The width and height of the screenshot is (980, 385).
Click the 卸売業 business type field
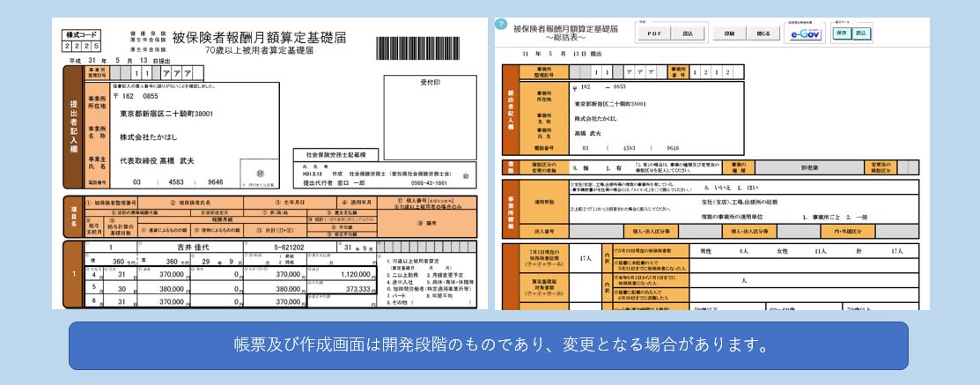809,167
